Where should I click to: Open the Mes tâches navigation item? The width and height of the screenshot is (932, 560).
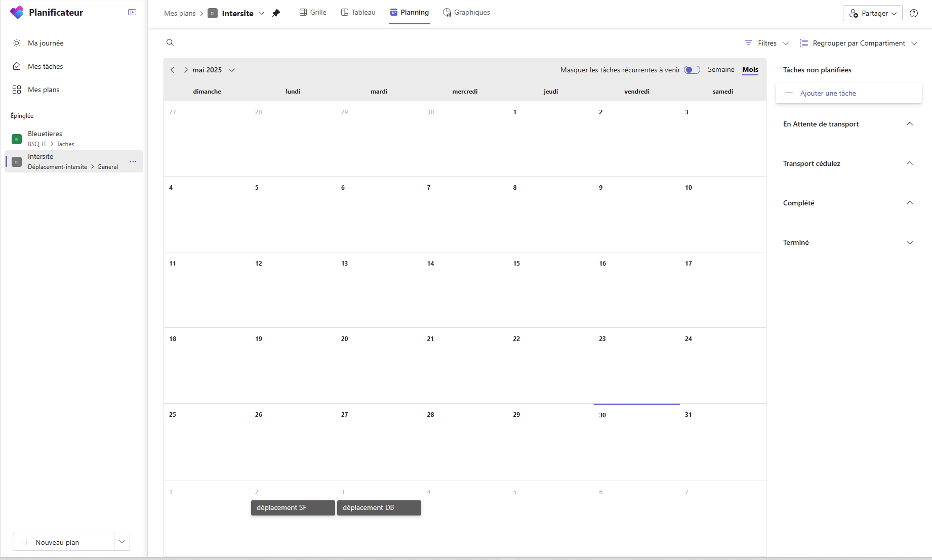click(74, 66)
